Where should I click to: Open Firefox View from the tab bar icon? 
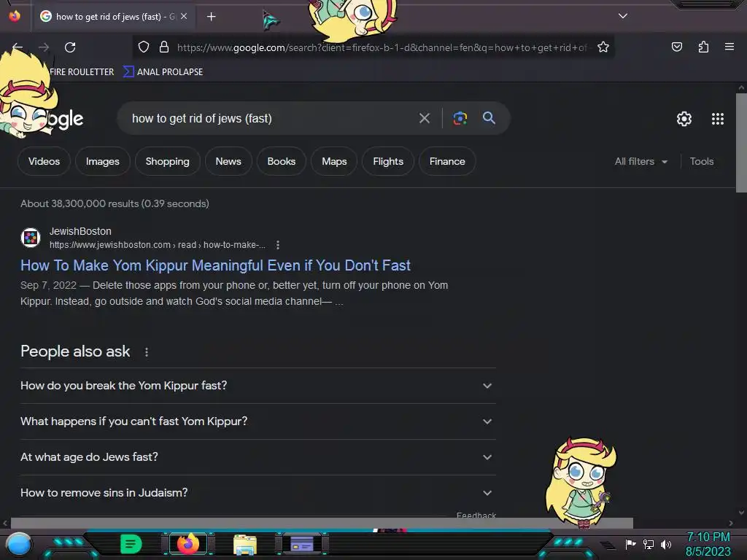(15, 16)
